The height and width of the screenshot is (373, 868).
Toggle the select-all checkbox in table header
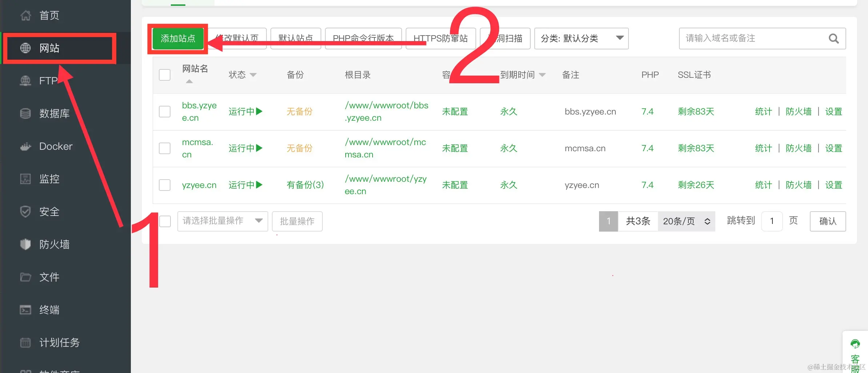click(165, 75)
